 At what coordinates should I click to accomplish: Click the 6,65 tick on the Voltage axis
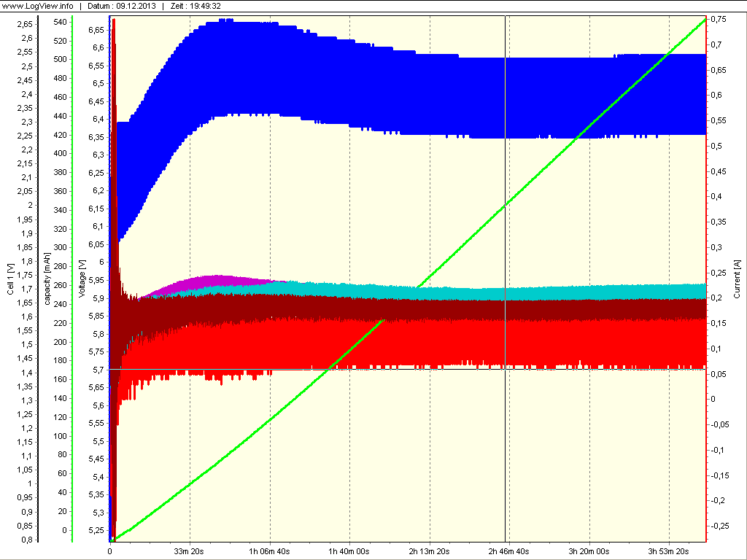click(96, 30)
